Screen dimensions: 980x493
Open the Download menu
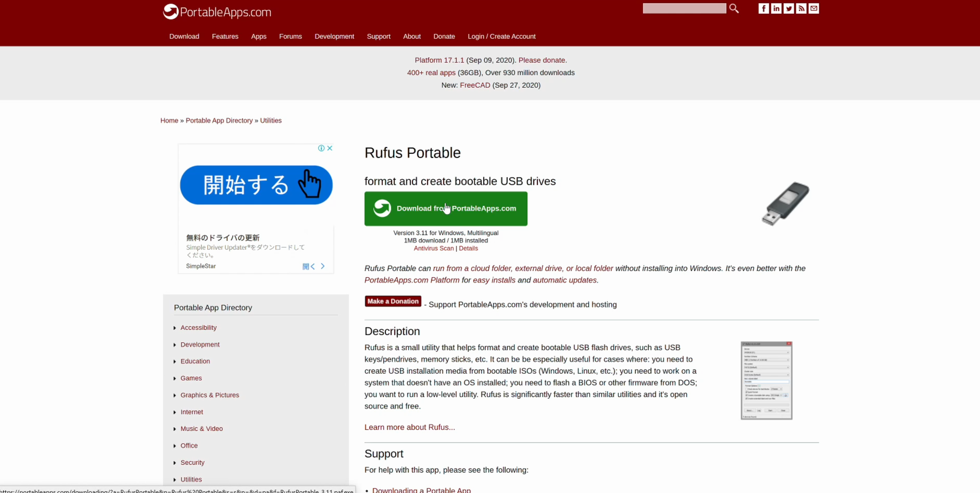(184, 36)
